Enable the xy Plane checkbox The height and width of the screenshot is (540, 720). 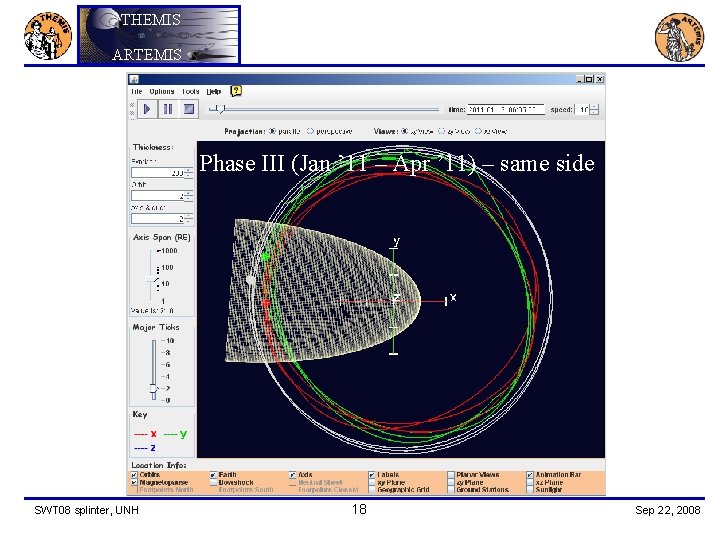coord(371,483)
